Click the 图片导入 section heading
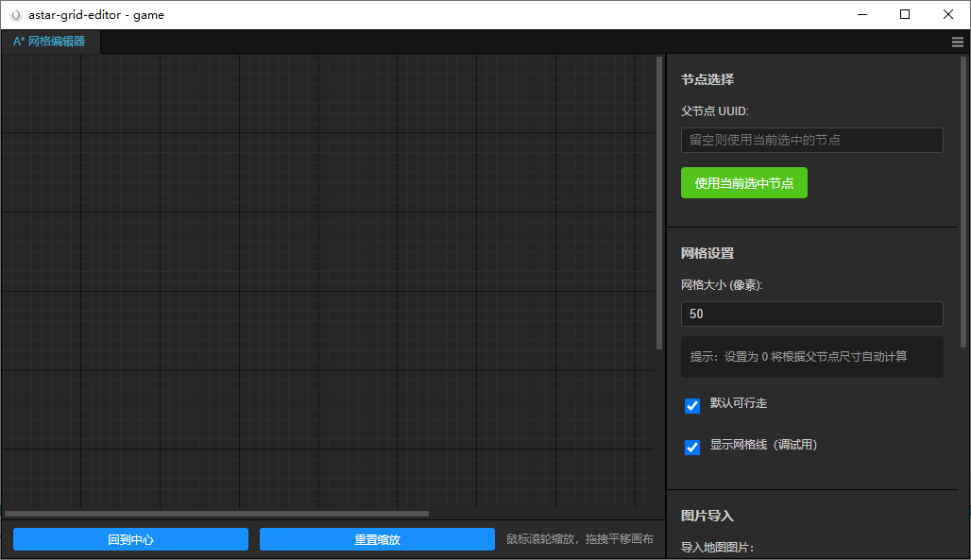Screen dimensions: 971x560 (707, 516)
